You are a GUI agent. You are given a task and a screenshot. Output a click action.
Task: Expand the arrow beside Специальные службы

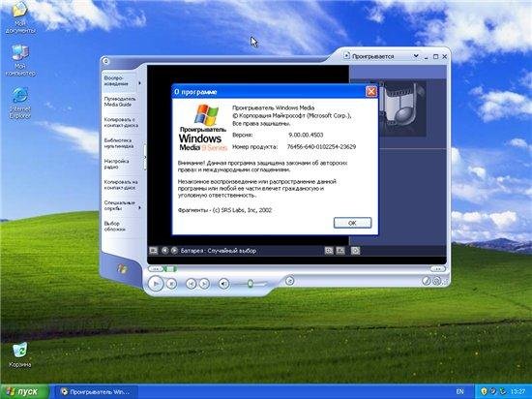(140, 208)
